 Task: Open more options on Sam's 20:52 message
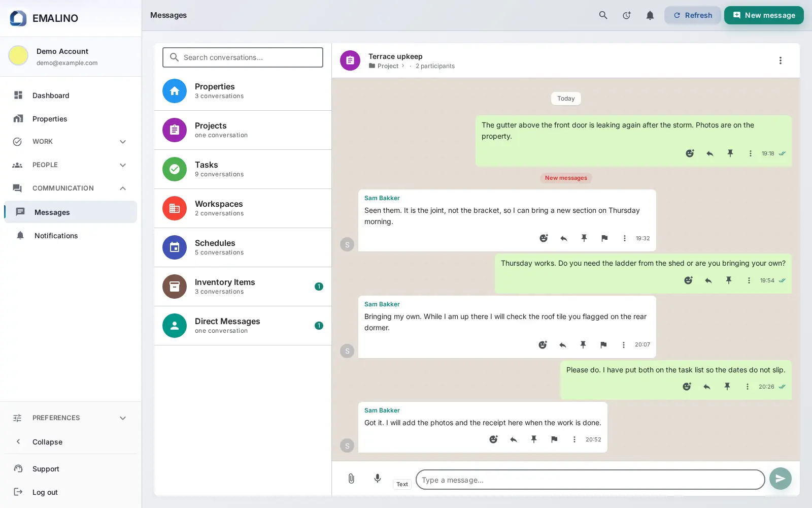(574, 439)
